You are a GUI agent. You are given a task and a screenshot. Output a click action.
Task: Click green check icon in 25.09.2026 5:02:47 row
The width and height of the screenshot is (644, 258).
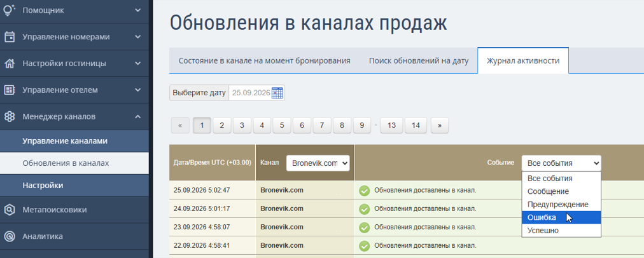pyautogui.click(x=364, y=191)
